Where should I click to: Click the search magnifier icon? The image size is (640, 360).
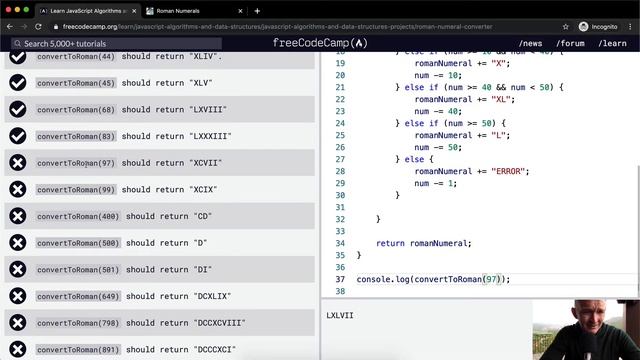click(x=18, y=43)
